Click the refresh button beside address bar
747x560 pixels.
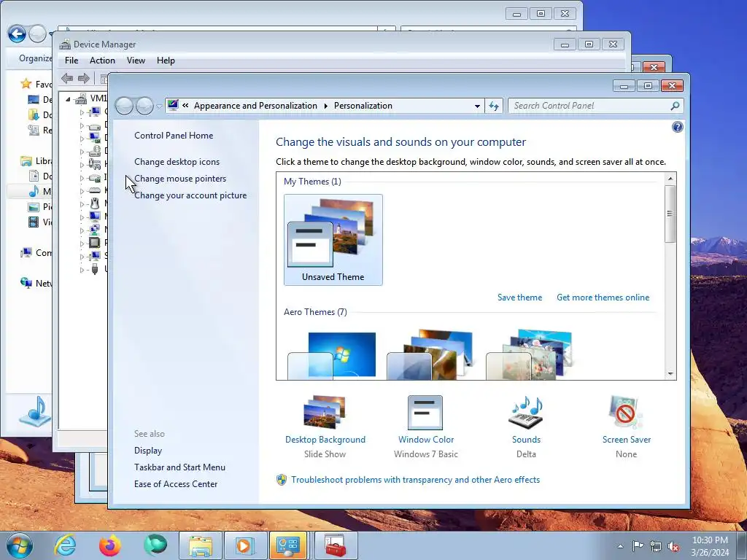point(494,106)
